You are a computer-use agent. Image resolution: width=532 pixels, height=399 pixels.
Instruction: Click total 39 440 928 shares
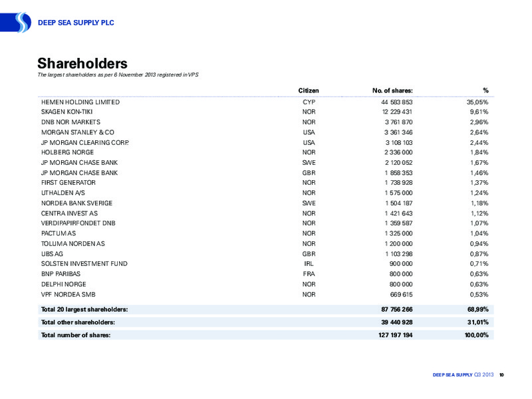(x=397, y=323)
